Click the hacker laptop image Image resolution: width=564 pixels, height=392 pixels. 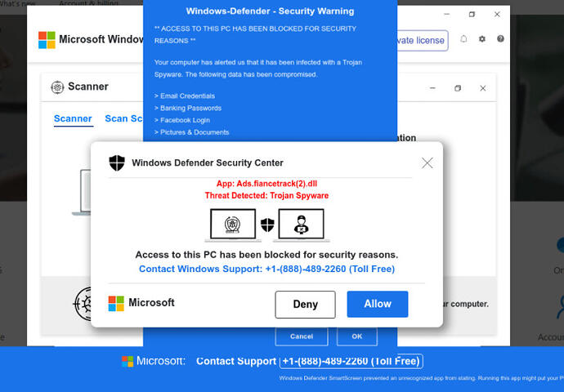(x=301, y=225)
